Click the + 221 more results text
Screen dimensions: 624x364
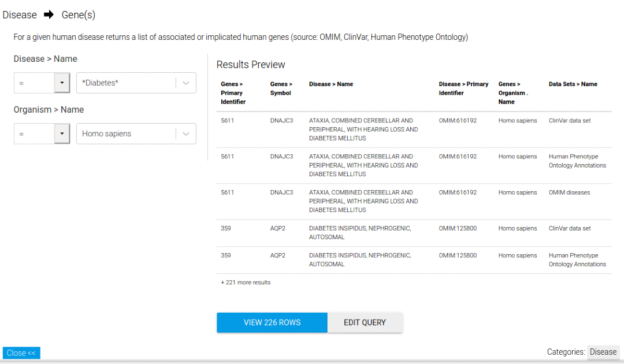tap(246, 283)
